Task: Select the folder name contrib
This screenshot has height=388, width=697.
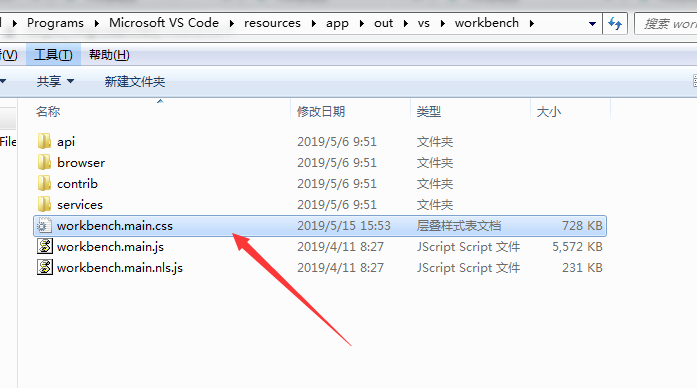Action: coord(77,184)
